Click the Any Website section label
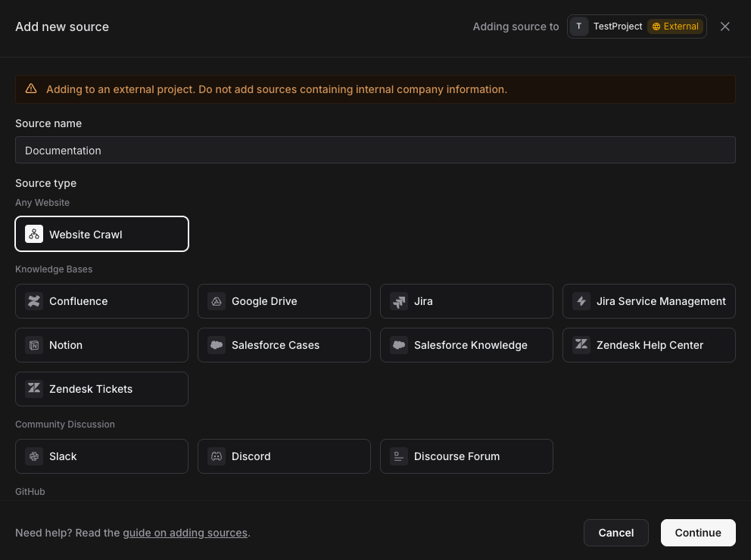This screenshot has width=751, height=560. tap(42, 203)
